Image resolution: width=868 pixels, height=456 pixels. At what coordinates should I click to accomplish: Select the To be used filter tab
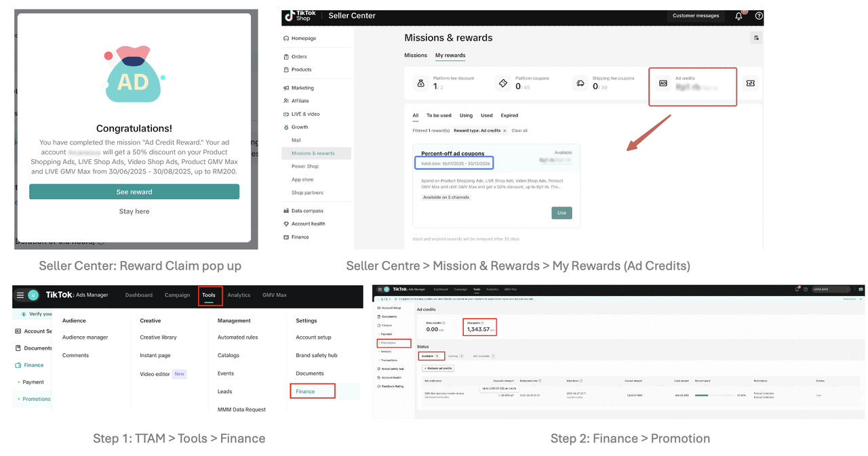[x=439, y=115]
